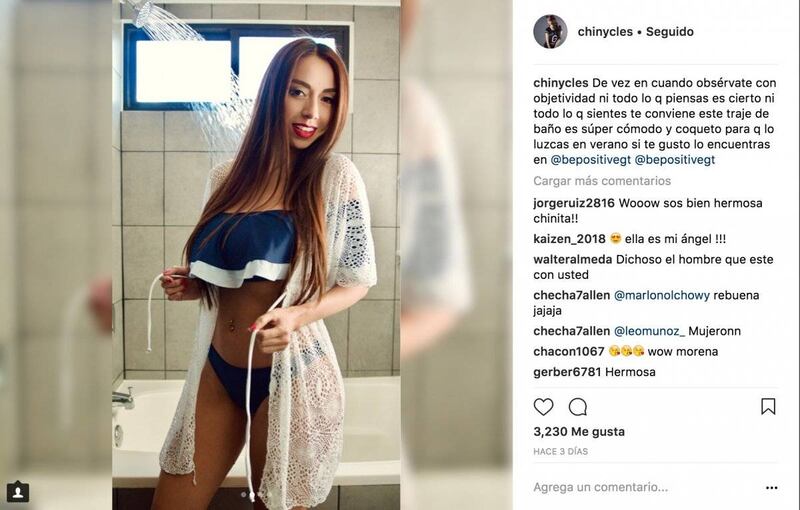Open the @leomunoz_ mention

(x=649, y=331)
